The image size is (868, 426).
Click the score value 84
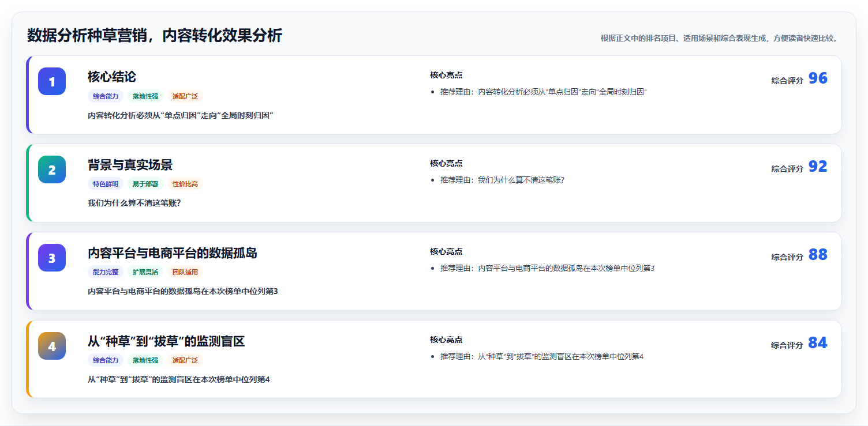(x=818, y=343)
